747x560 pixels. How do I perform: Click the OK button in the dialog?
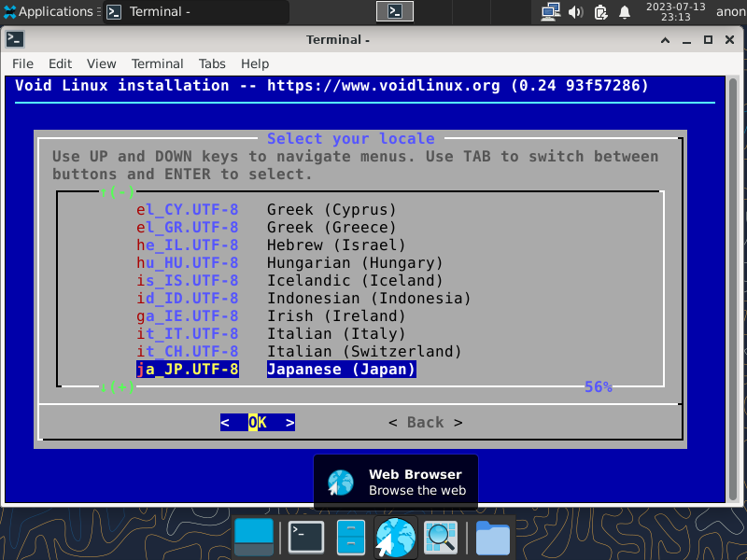[x=258, y=423]
